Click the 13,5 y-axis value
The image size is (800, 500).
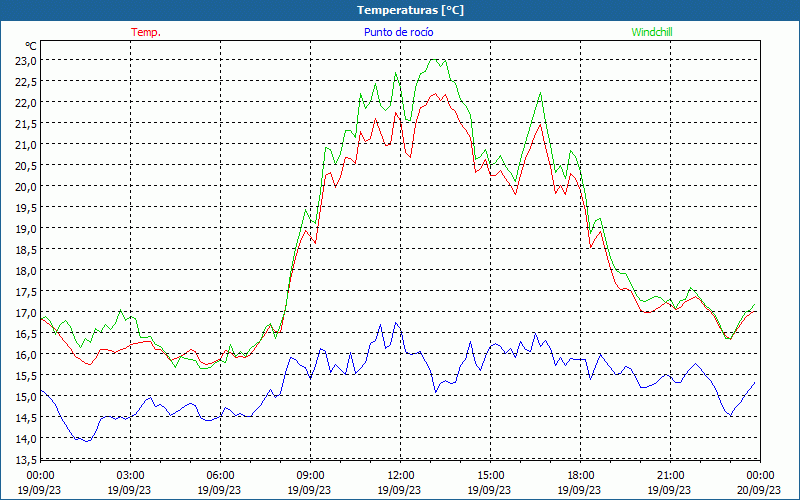coord(26,459)
